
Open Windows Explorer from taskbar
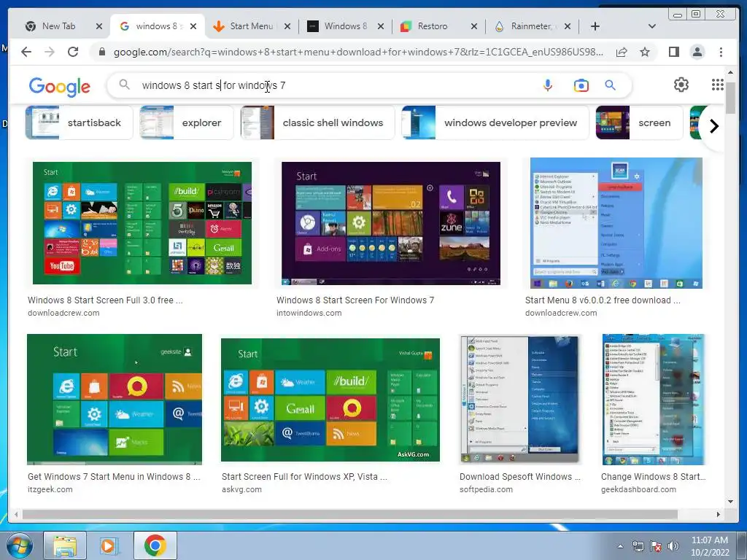(x=65, y=545)
